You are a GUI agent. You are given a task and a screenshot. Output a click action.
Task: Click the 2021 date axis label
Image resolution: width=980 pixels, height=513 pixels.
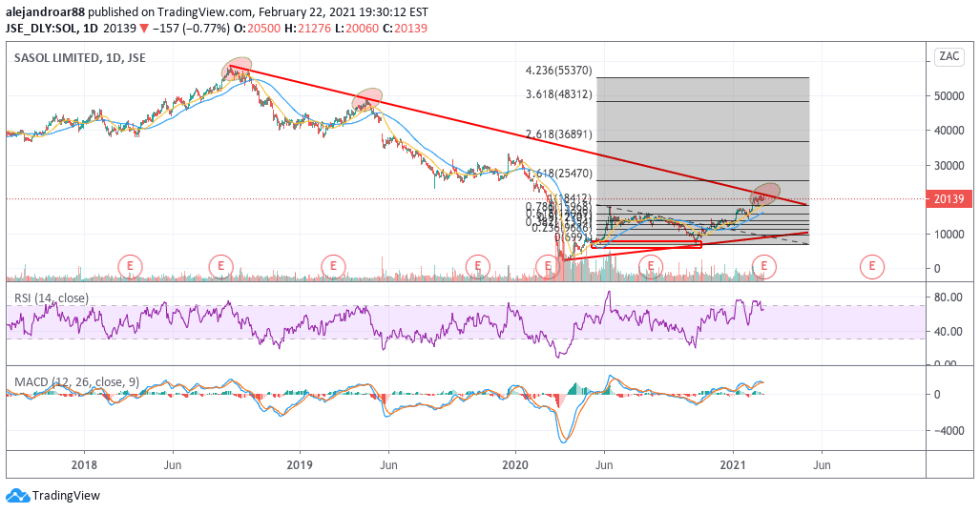pos(733,465)
